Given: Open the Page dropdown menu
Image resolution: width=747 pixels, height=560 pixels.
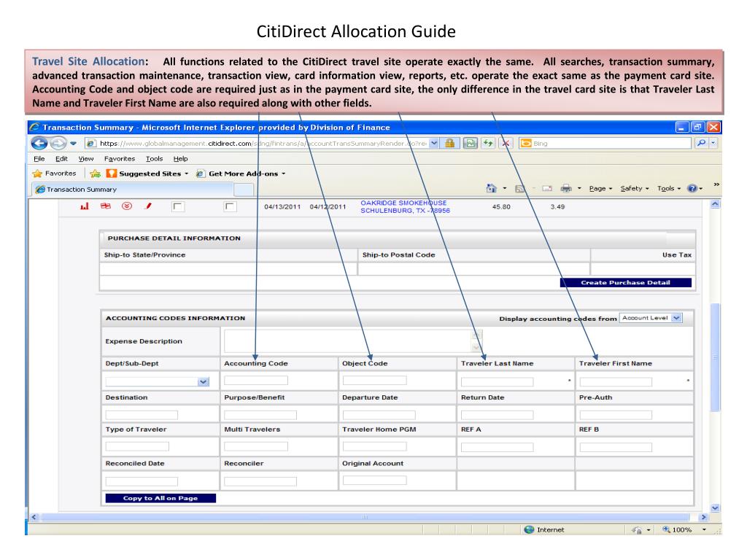Looking at the screenshot, I should tap(600, 189).
